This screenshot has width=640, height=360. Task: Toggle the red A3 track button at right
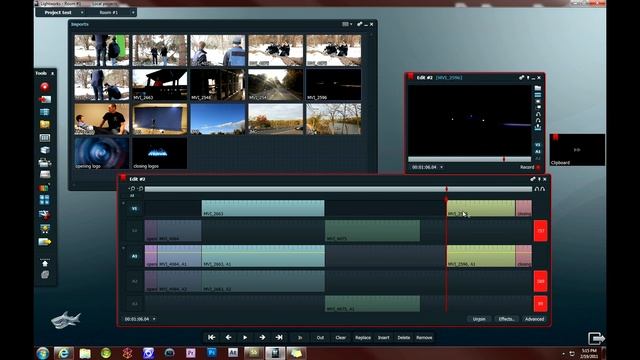click(x=540, y=304)
